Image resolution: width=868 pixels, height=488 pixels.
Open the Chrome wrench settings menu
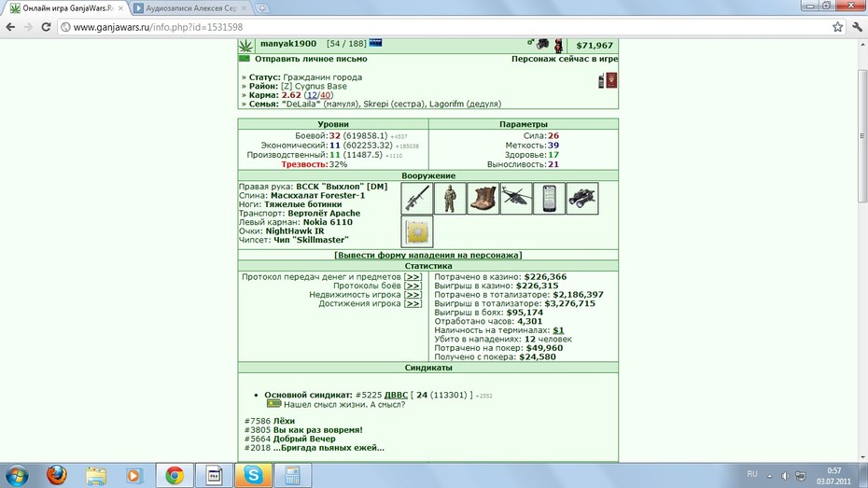857,26
